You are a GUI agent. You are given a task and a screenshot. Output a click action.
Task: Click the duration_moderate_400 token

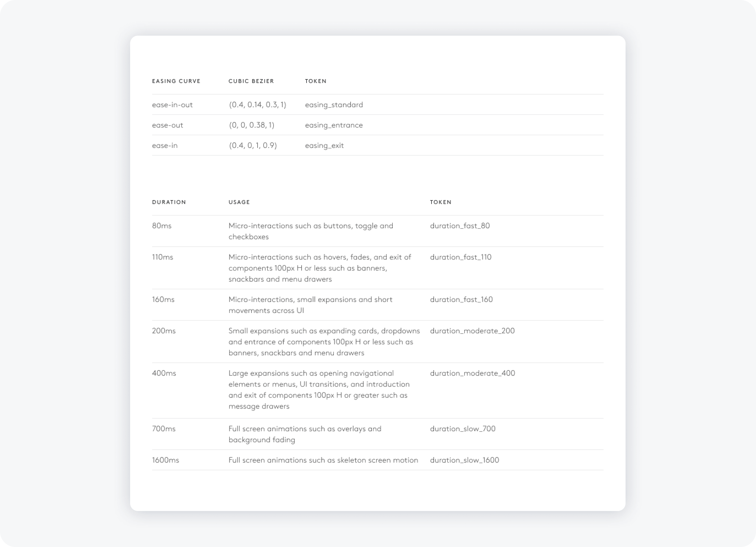coord(472,373)
